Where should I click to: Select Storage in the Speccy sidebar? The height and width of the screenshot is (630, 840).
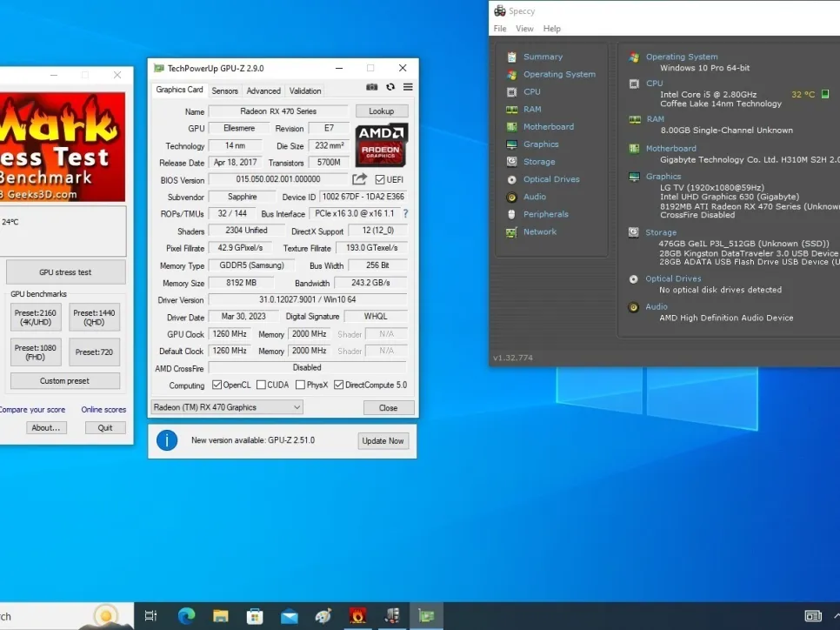539,162
